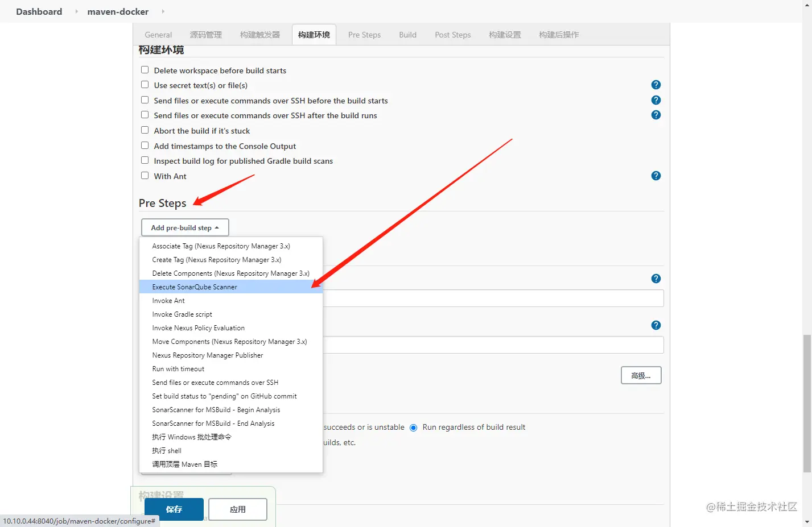Select SonarScanner for MSBuild - End Analysis
This screenshot has width=812, height=527.
231,424
